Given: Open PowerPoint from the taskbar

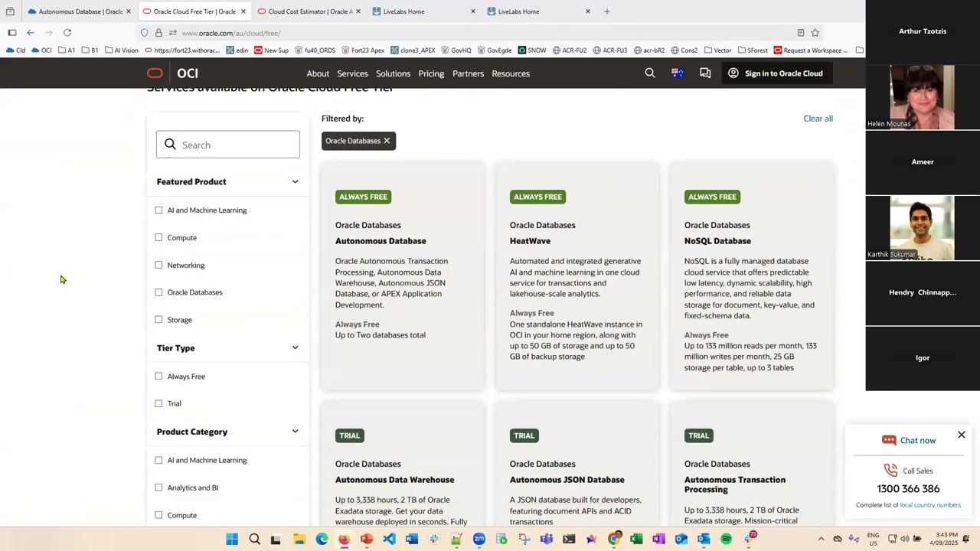Looking at the screenshot, I should [x=367, y=540].
